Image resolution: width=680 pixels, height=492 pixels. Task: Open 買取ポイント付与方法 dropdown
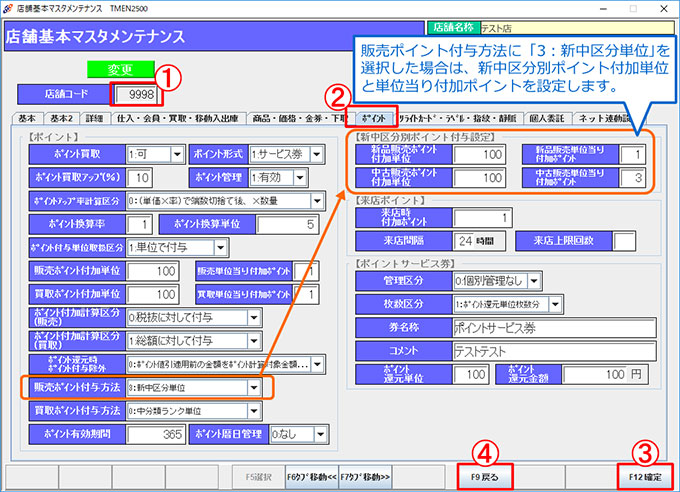pyautogui.click(x=254, y=411)
